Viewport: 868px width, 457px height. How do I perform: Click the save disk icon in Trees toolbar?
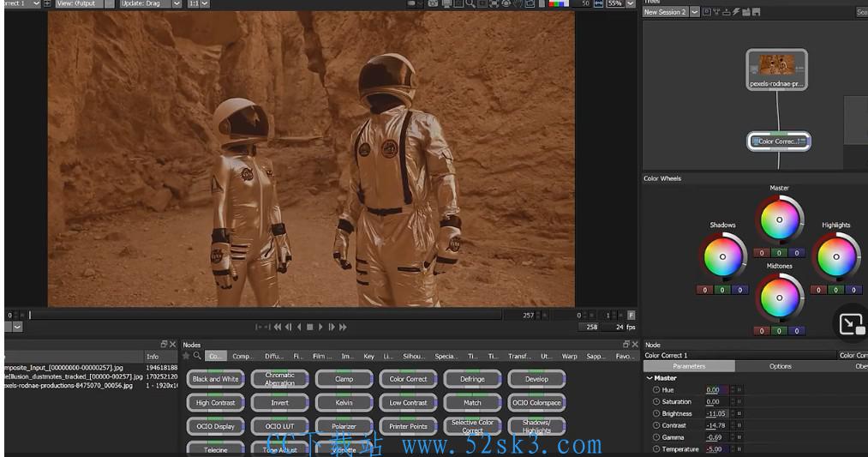[x=756, y=12]
